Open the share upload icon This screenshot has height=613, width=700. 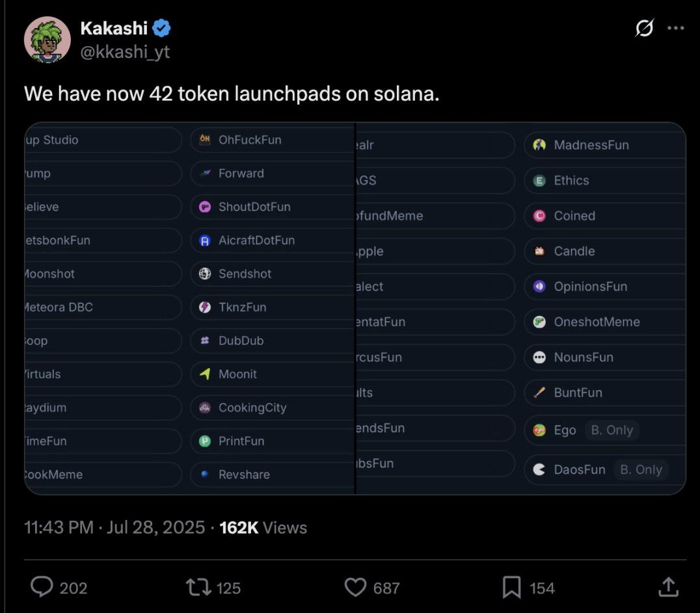[667, 588]
